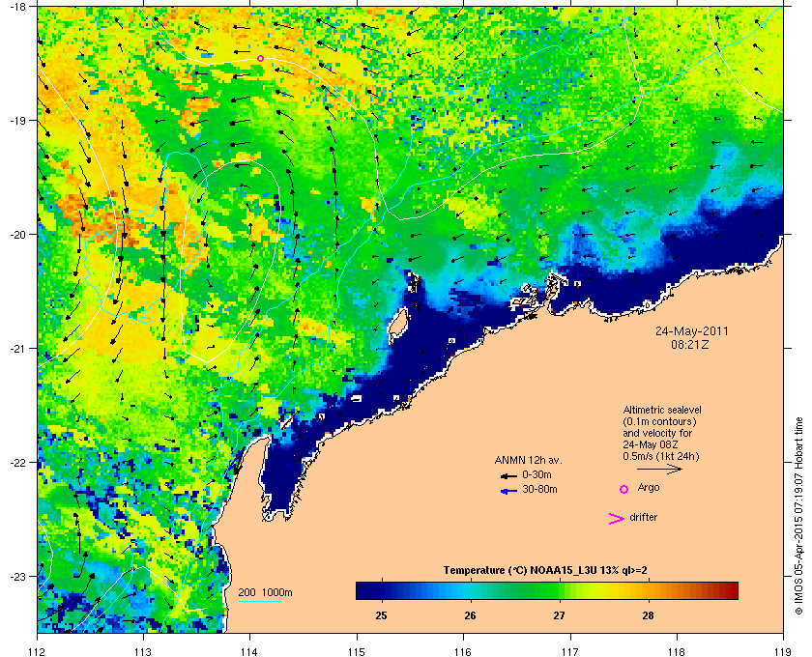This screenshot has width=812, height=657.
Task: Click the colorbar tick label 26
Action: click(470, 615)
